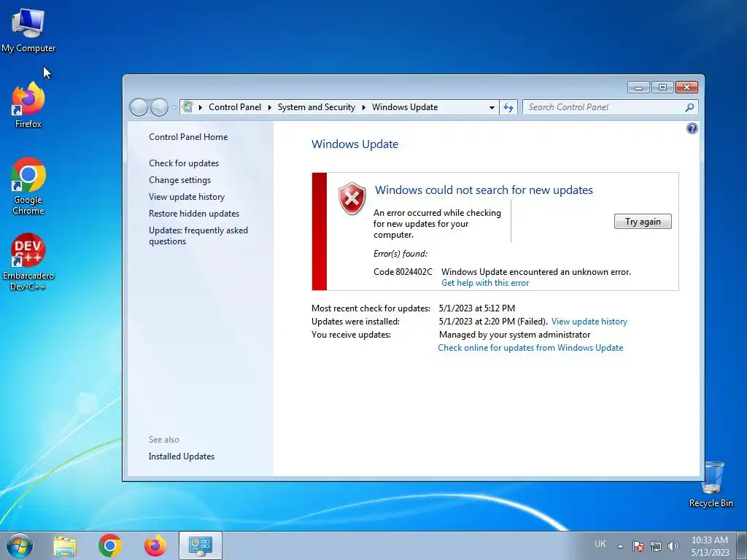The height and width of the screenshot is (560, 747).
Task: Expand the arrow before Control Panel breadcrumb
Action: click(x=201, y=108)
